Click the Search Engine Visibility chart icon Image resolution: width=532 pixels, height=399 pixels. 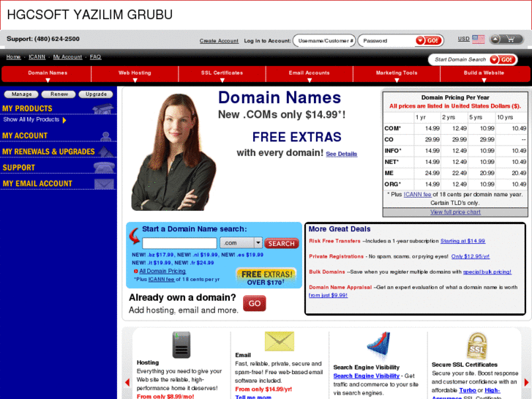click(378, 346)
